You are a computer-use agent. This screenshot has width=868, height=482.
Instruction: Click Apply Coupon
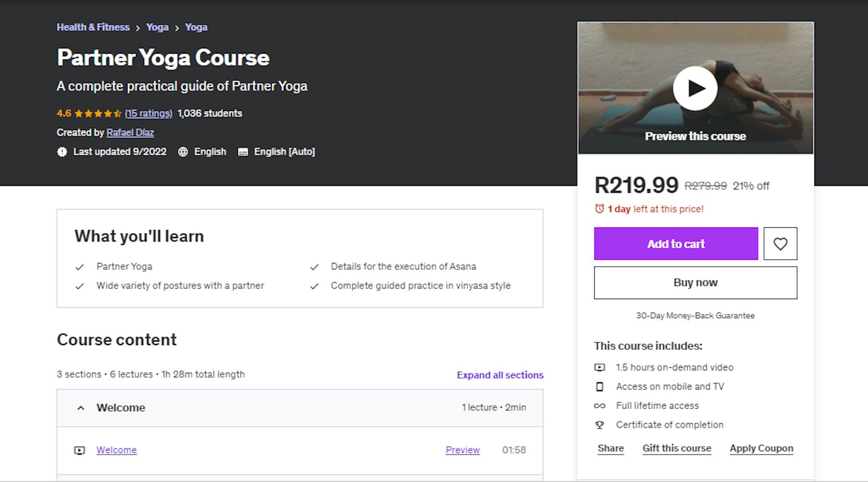pyautogui.click(x=761, y=448)
